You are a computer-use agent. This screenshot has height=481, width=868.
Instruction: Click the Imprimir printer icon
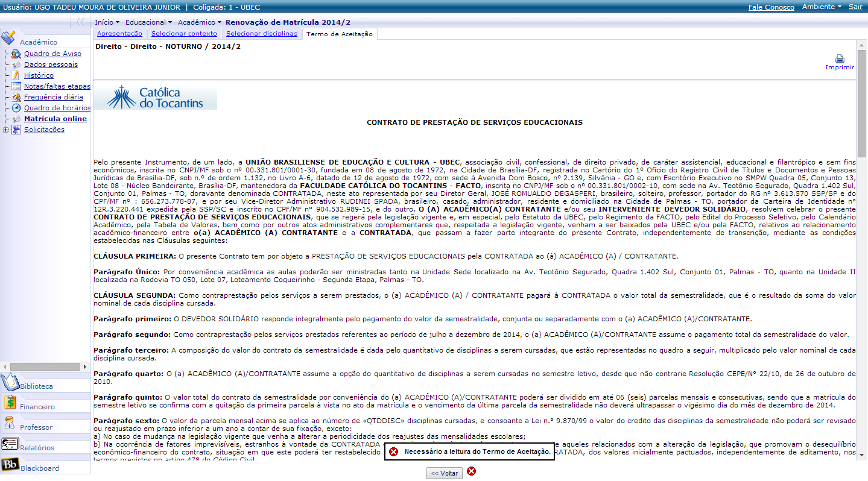coord(840,58)
